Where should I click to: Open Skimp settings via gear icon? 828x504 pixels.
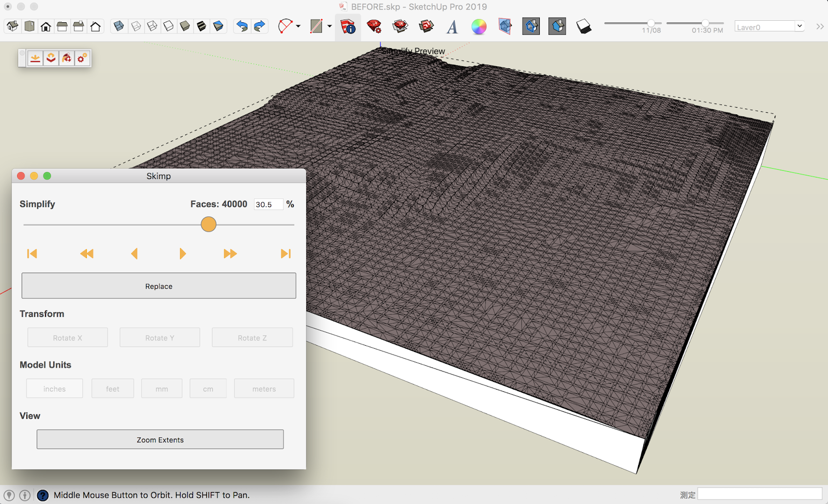[x=82, y=58]
